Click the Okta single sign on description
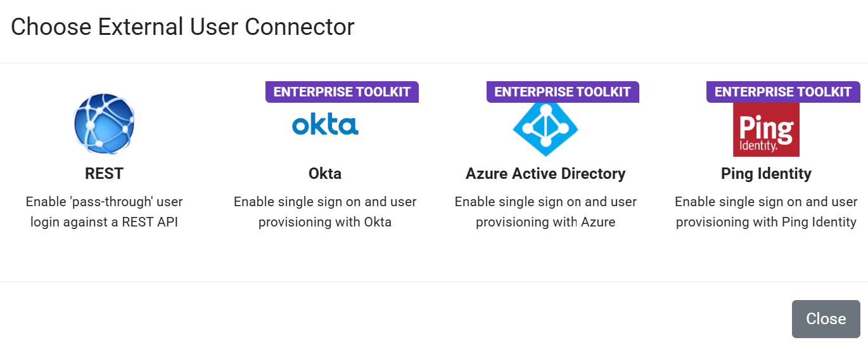Screen dimensions: 868x347 325,212
